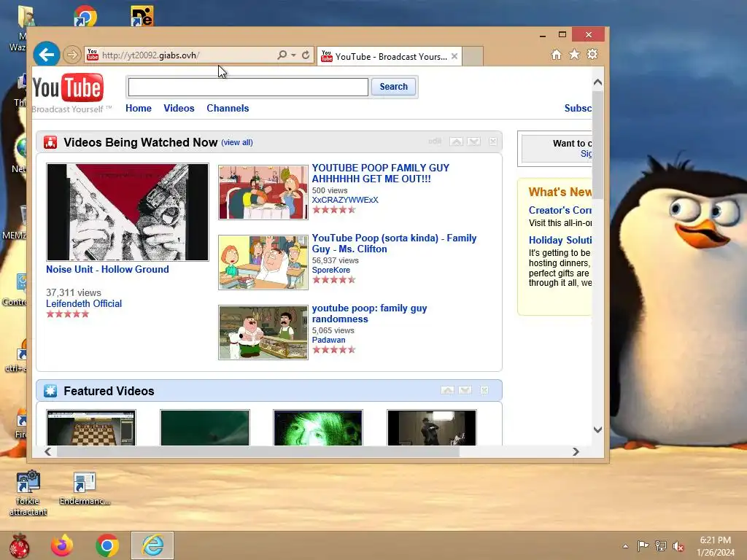Screen dimensions: 747x560
Task: Refresh the page with reload icon
Action: pos(306,55)
